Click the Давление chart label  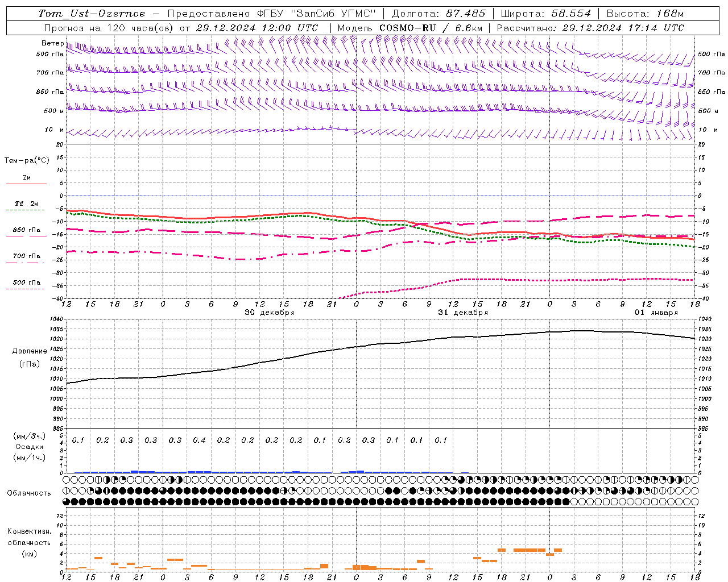(x=30, y=351)
